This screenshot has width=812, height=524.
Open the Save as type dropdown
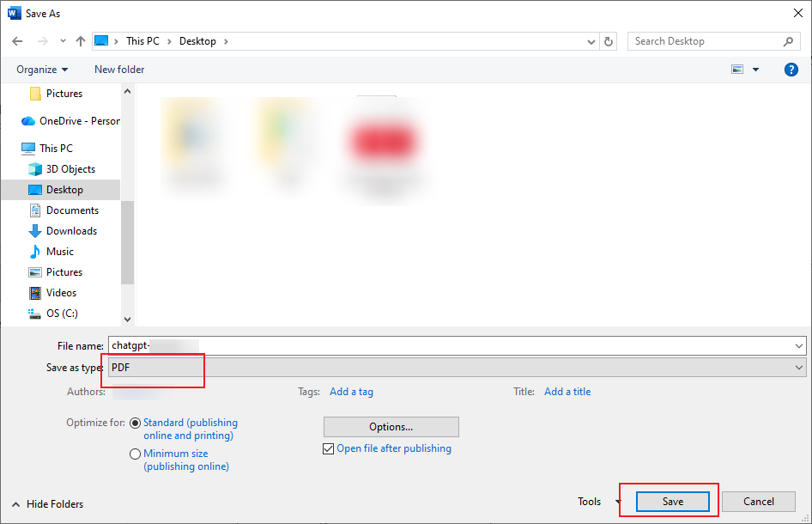pyautogui.click(x=797, y=367)
